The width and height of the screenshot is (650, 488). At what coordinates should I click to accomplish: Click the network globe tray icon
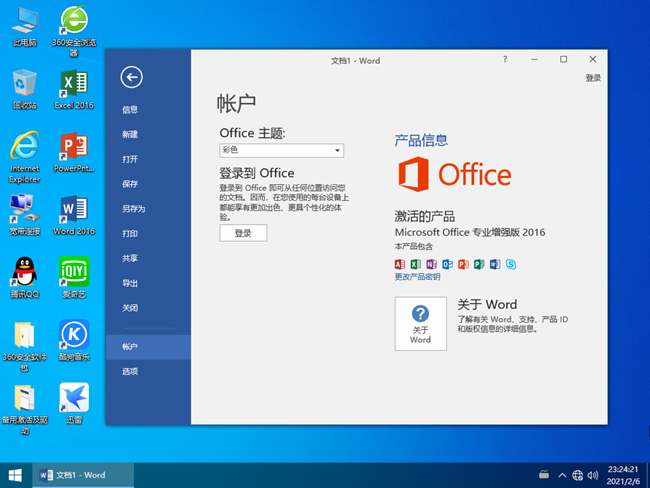(577, 475)
